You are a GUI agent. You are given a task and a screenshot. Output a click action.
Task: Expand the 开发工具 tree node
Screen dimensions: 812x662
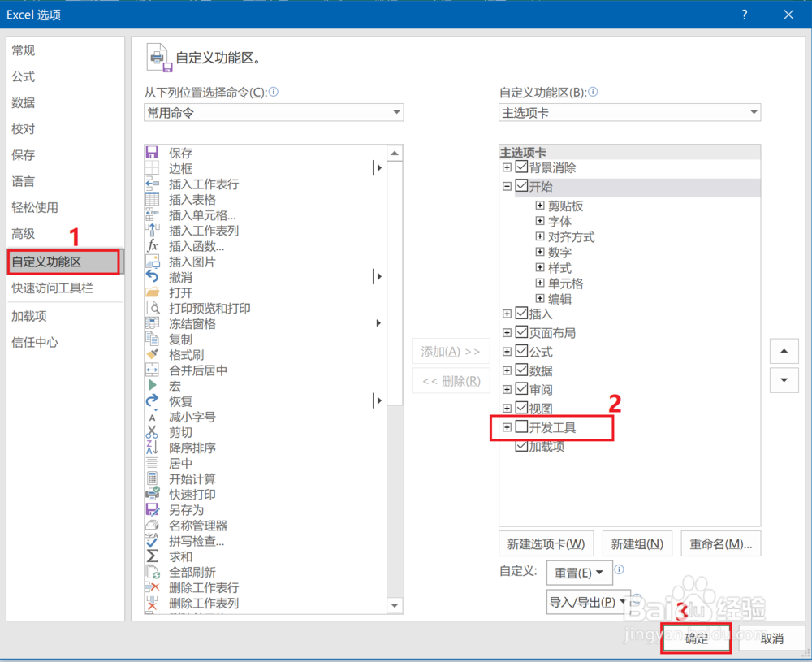pos(507,426)
